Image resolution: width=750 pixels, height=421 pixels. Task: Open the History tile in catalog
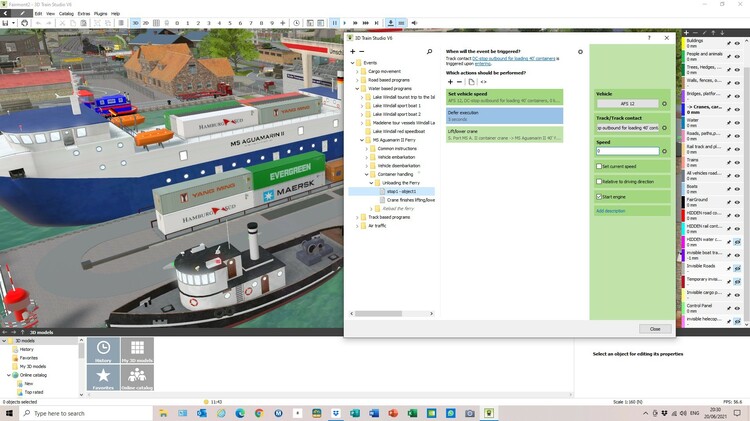102,349
